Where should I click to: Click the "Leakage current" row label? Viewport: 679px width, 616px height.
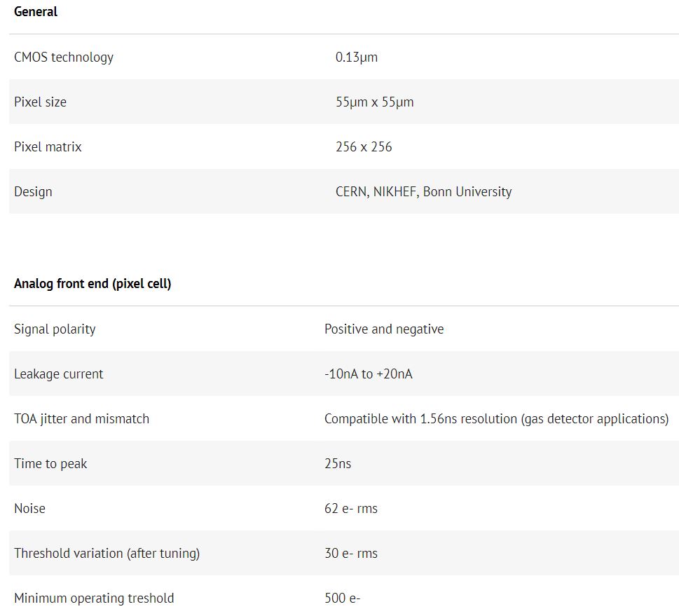58,374
